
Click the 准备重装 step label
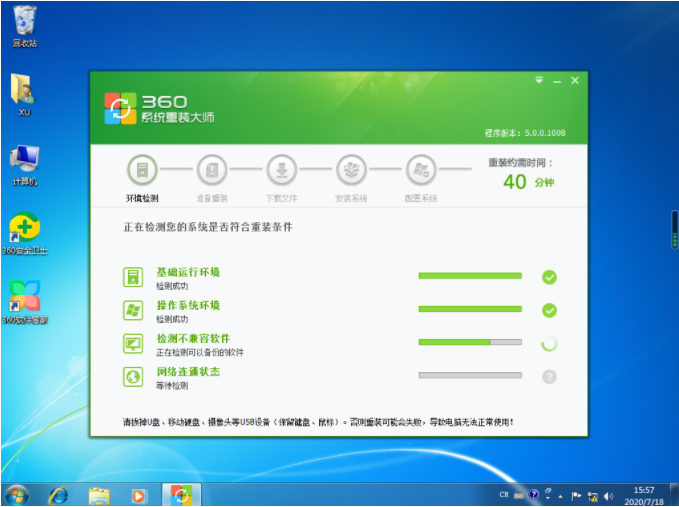coord(212,198)
